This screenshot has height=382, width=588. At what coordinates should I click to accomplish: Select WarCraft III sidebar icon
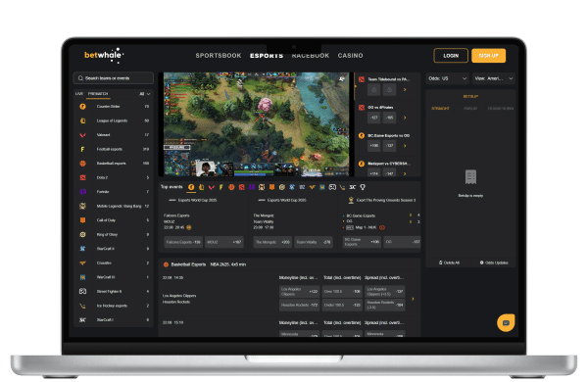[x=83, y=277]
